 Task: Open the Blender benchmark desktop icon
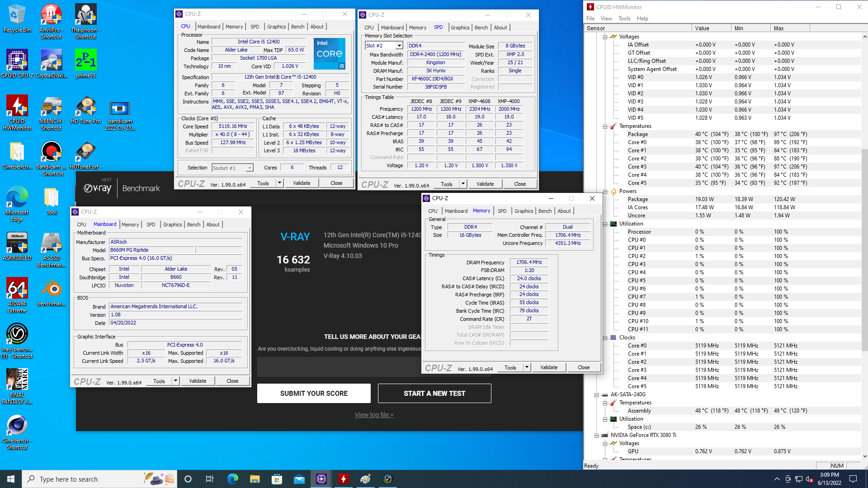point(51,292)
